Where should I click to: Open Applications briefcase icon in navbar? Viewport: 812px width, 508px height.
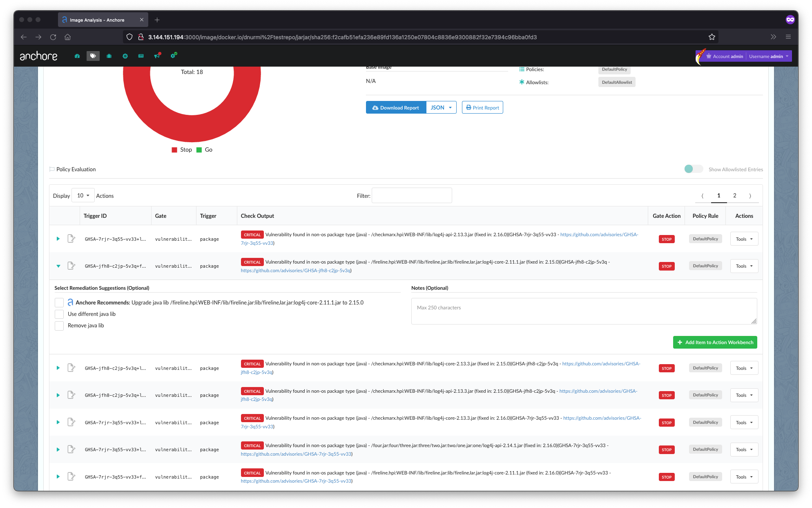[109, 56]
